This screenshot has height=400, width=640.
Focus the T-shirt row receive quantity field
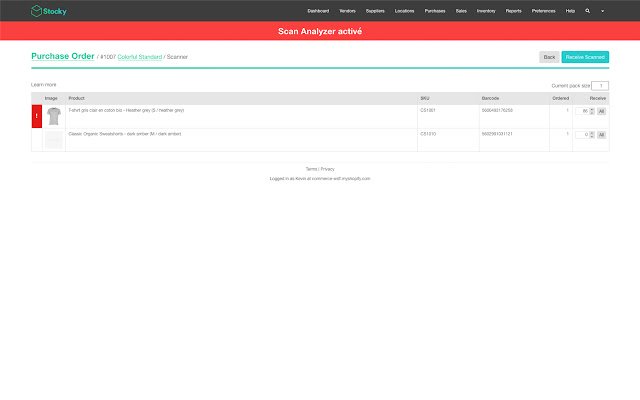tap(582, 111)
